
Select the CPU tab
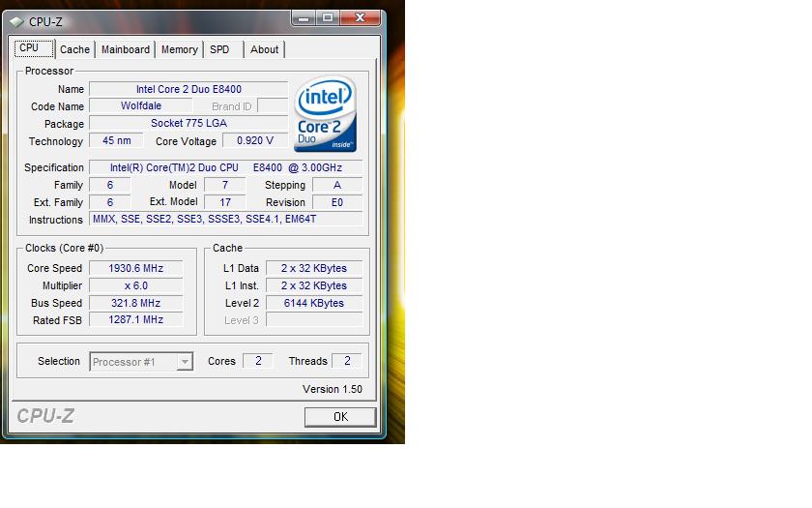(x=34, y=48)
